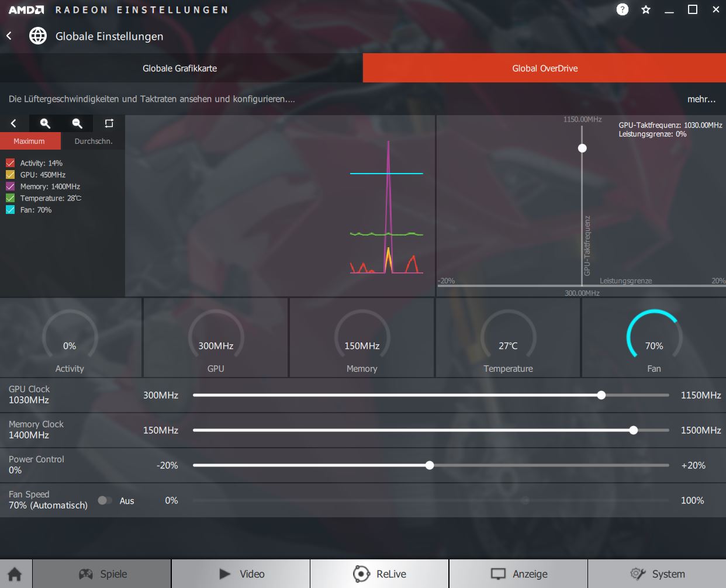
Task: Zoom out on the monitoring graph
Action: (x=77, y=123)
